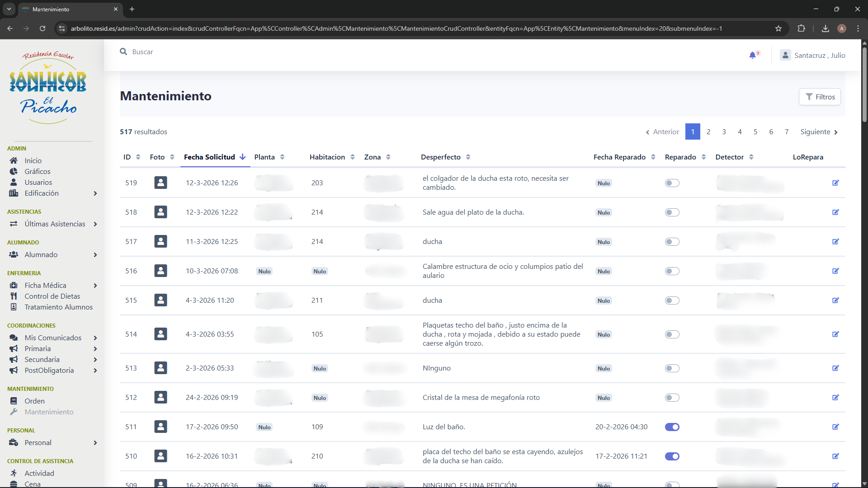Bookmark this page with the star icon

[778, 28]
